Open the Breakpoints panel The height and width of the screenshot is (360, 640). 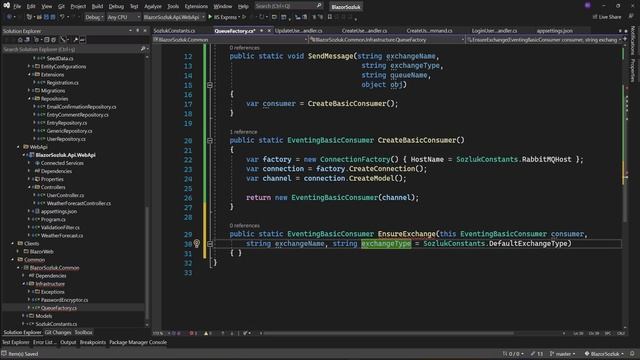[93, 342]
